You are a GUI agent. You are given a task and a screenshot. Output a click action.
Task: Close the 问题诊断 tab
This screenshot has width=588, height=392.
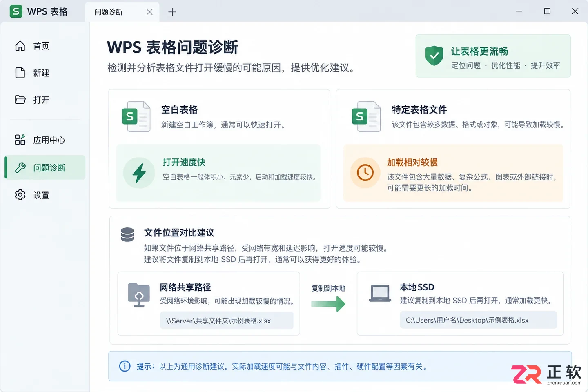(x=149, y=12)
